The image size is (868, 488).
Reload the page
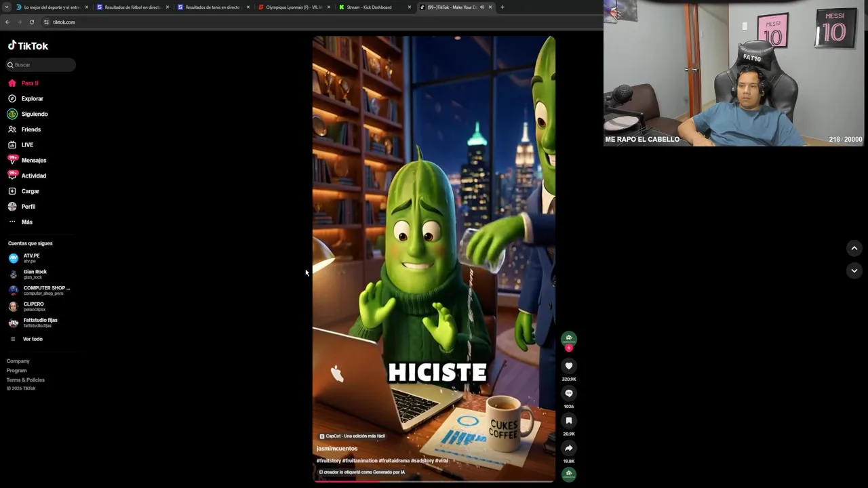click(x=32, y=22)
